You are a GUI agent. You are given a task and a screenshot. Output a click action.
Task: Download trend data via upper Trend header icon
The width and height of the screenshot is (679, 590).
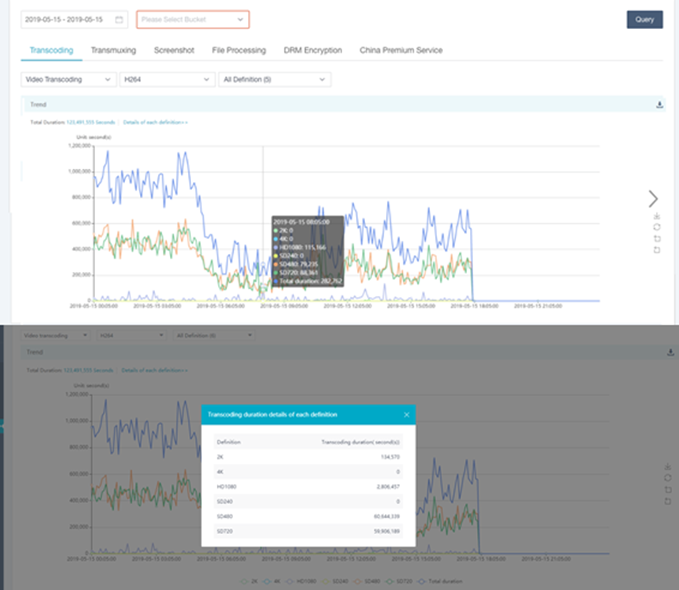pyautogui.click(x=659, y=104)
